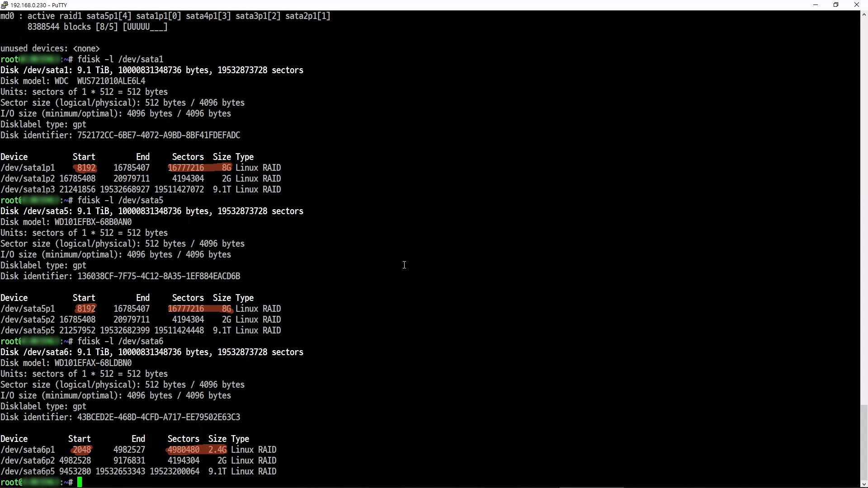This screenshot has height=488, width=868.
Task: Restore down the PuTTY window
Action: click(x=836, y=5)
